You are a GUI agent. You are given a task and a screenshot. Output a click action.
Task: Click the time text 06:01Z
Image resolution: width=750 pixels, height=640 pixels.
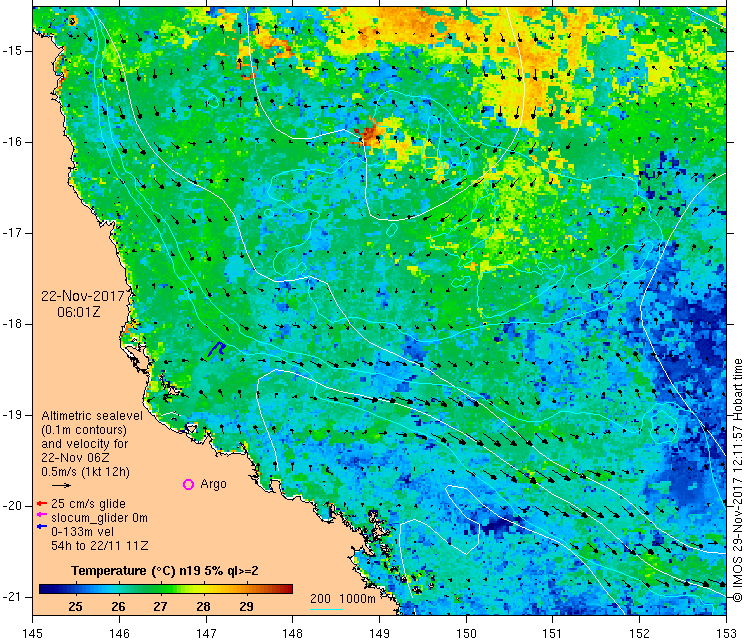click(x=79, y=312)
